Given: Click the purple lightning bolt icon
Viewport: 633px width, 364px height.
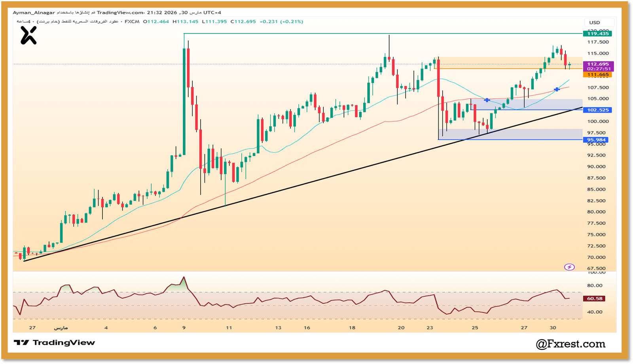Looking at the screenshot, I should pos(569,267).
